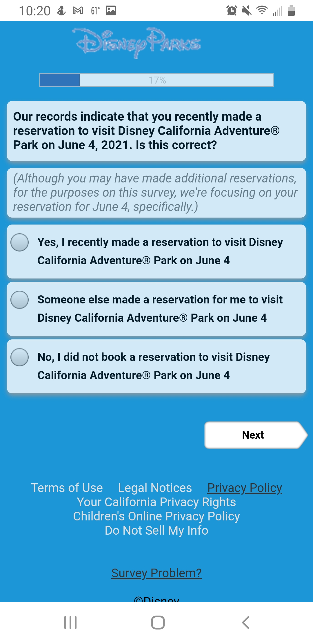
Task: Tap the Android home navigation button
Action: pos(158,623)
